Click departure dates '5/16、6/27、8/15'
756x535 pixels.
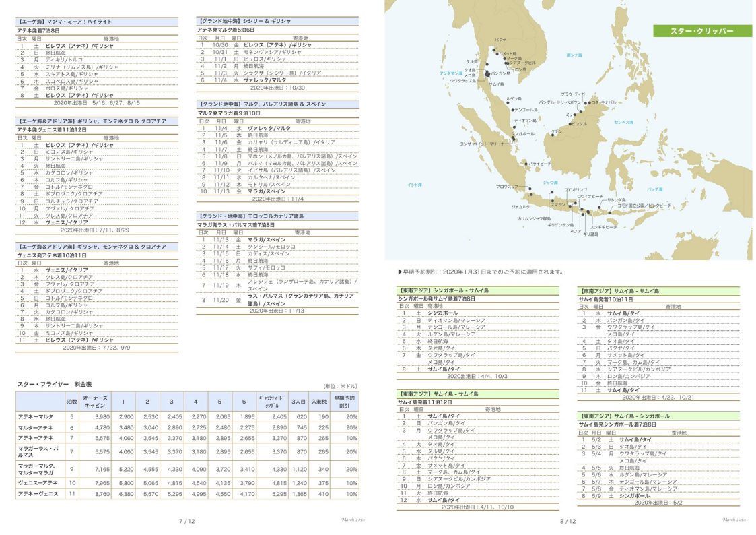tap(117, 102)
